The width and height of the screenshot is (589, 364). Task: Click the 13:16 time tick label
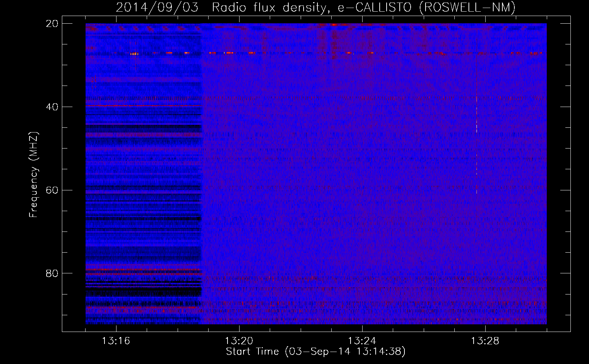[x=116, y=341]
